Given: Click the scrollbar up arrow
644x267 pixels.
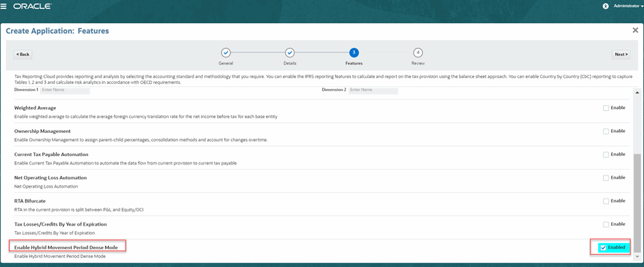Looking at the screenshot, I should pos(638,93).
